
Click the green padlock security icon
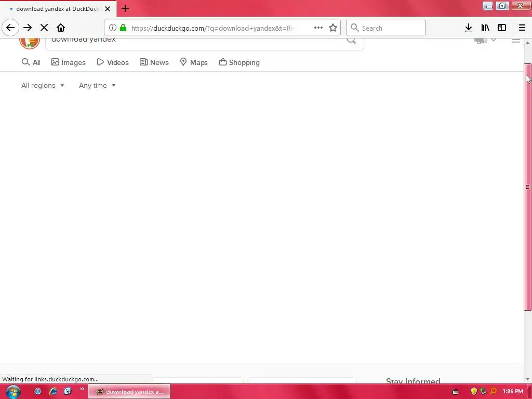[x=123, y=28]
